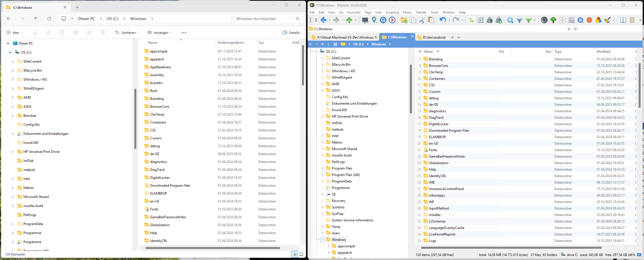Click the search magnifier in File Explorer search box

297,19
